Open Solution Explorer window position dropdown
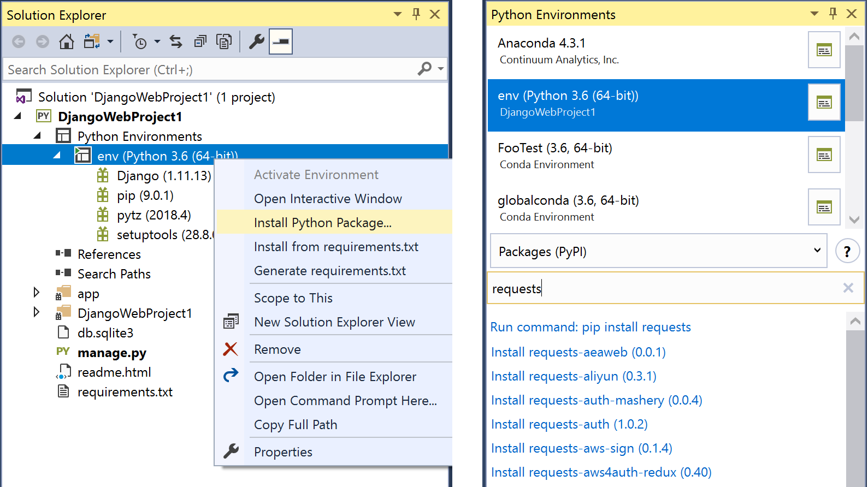Viewport: 868px width, 487px height. click(398, 14)
